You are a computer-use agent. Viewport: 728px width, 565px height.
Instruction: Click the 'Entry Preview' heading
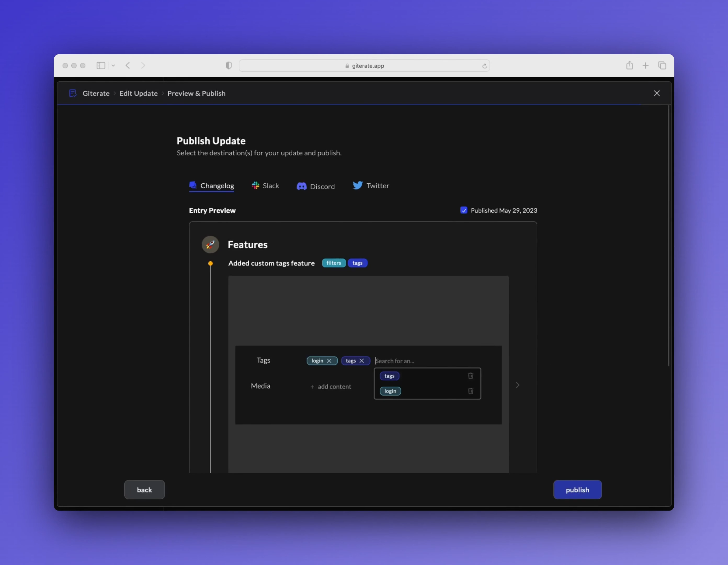point(212,211)
